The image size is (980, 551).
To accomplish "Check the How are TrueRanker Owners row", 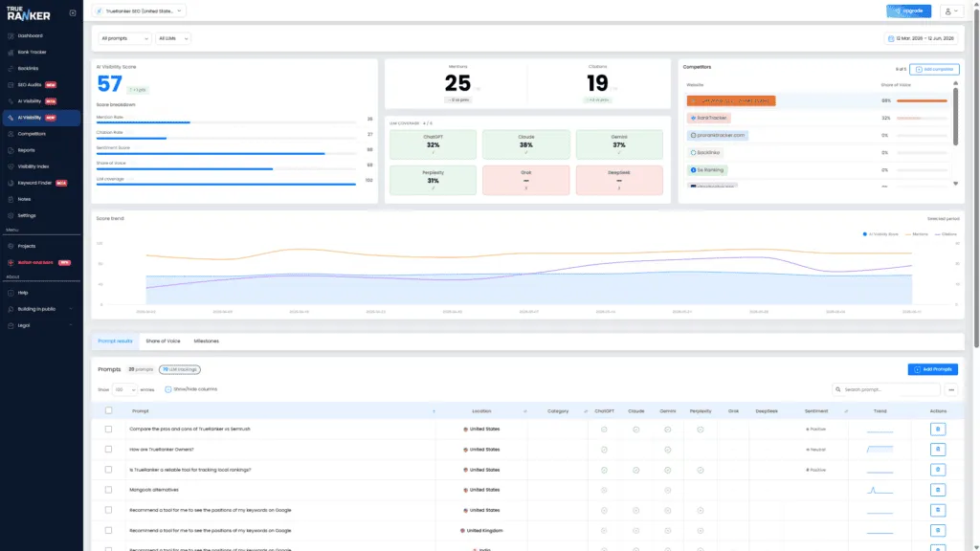I will click(109, 450).
